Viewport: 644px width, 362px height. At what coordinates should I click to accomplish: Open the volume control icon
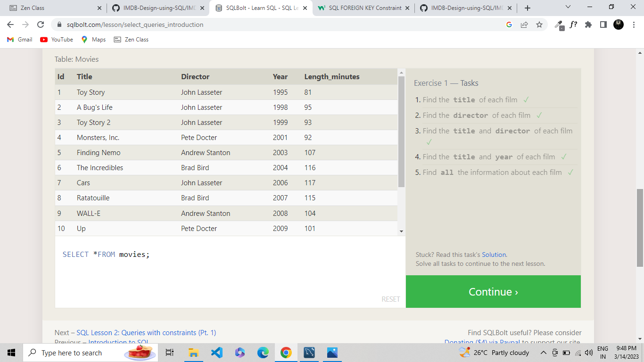point(588,353)
